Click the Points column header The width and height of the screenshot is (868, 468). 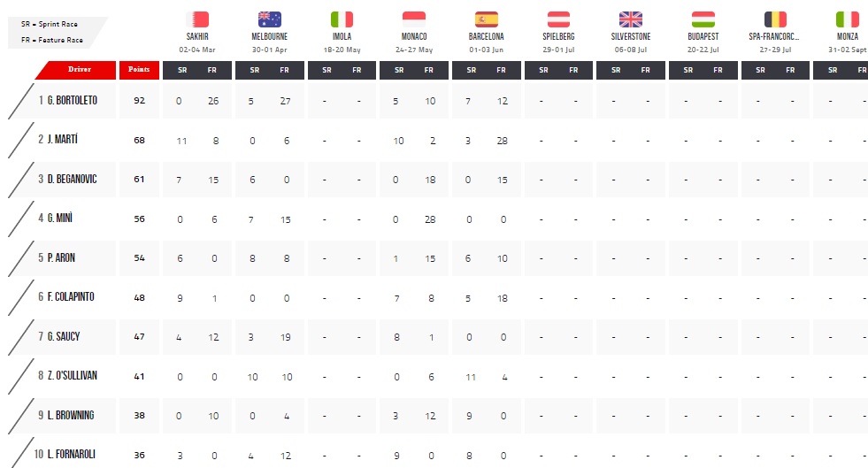(x=139, y=70)
